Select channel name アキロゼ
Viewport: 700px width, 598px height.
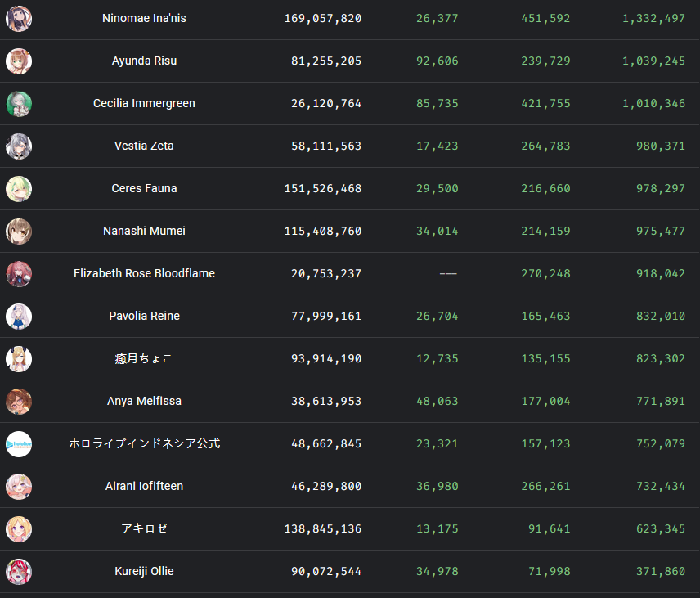click(144, 528)
